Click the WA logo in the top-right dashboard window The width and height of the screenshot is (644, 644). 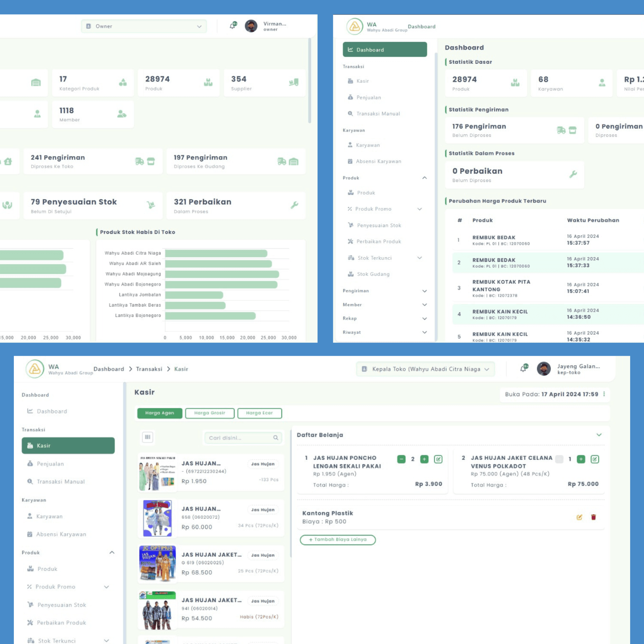[x=355, y=26]
